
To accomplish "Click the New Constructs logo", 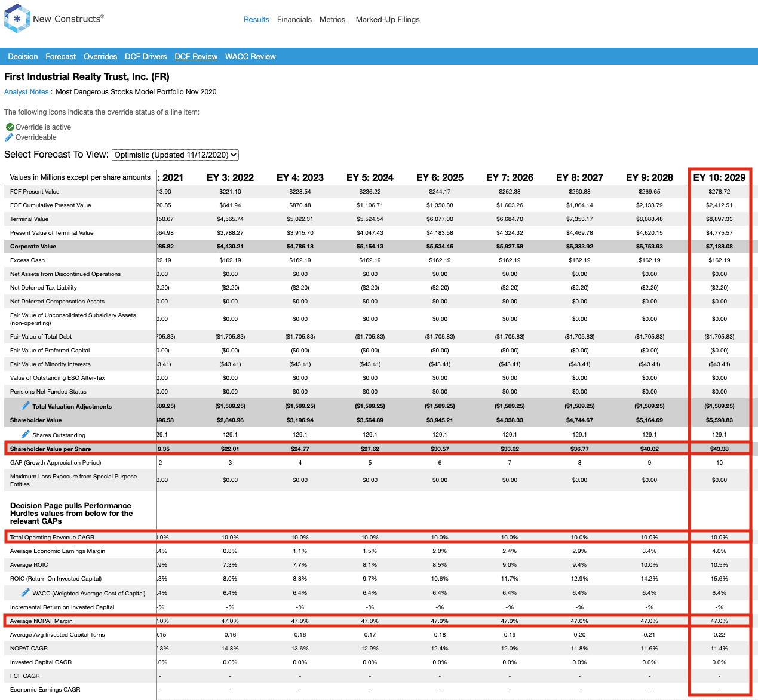I will pos(54,19).
